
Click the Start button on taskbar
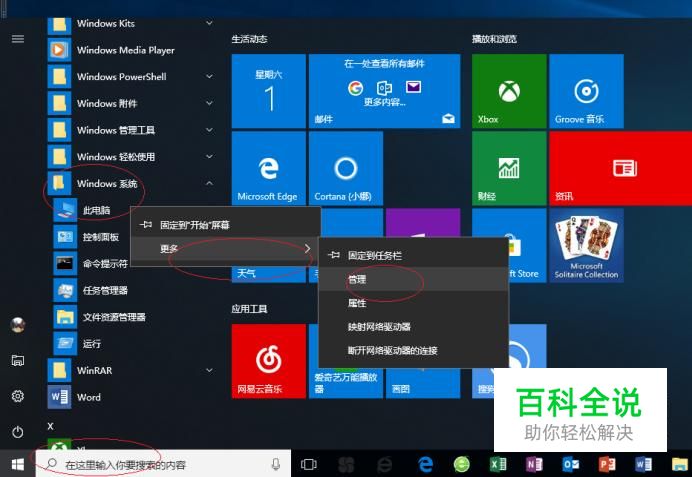click(x=18, y=464)
